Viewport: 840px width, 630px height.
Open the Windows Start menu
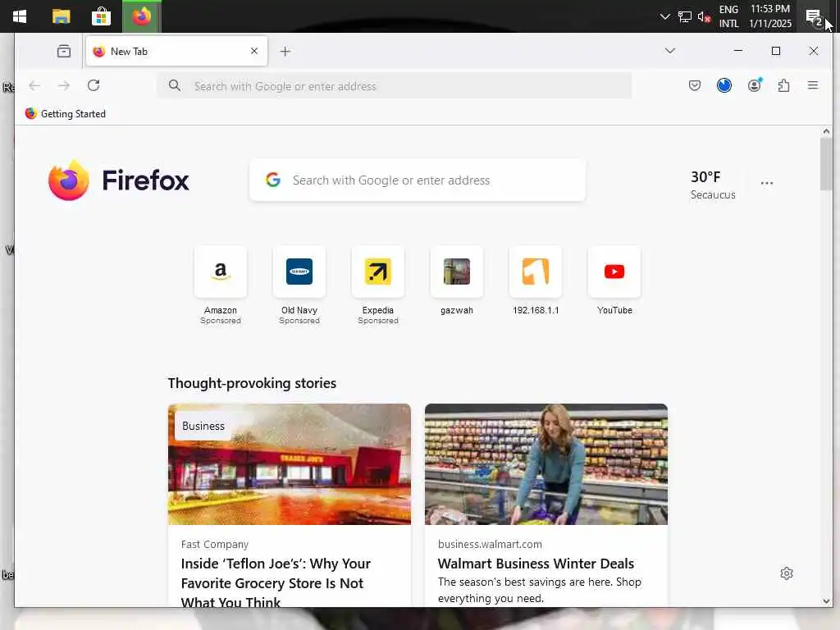(x=20, y=16)
